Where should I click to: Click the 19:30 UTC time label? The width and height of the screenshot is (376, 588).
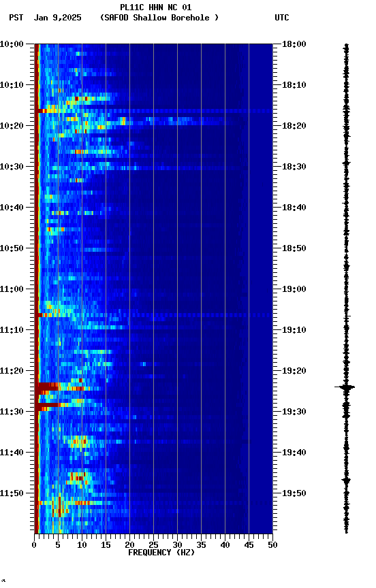[x=294, y=412]
